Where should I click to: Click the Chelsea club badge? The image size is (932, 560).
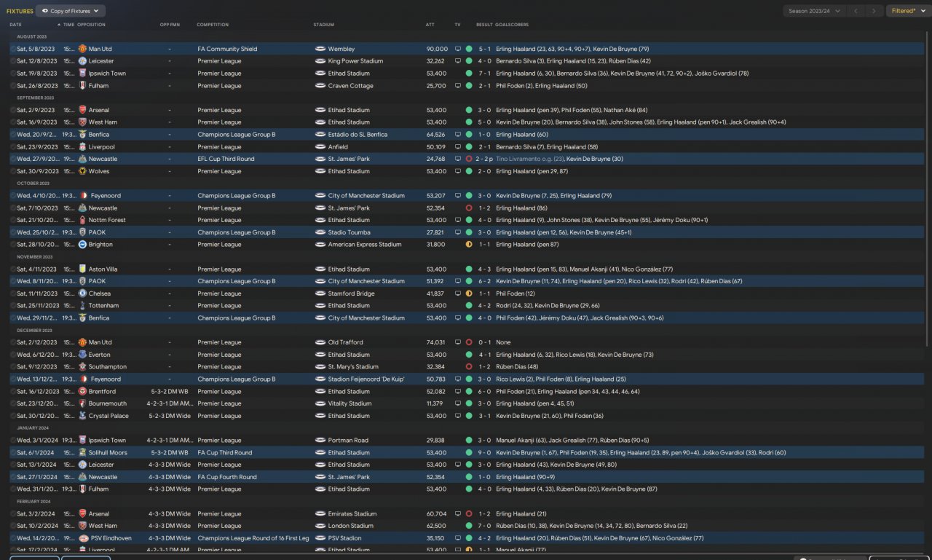[x=82, y=293]
